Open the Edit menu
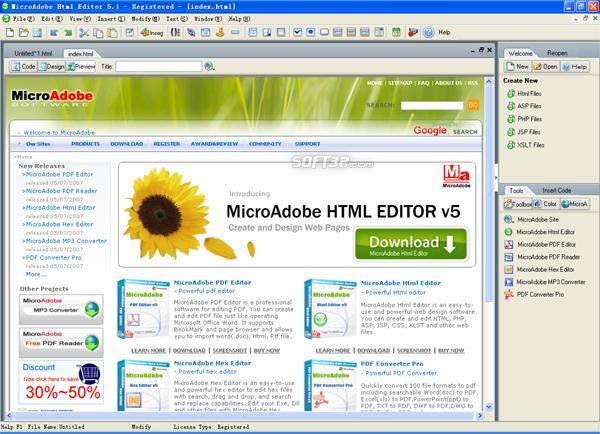The height and width of the screenshot is (434, 600). [x=51, y=18]
